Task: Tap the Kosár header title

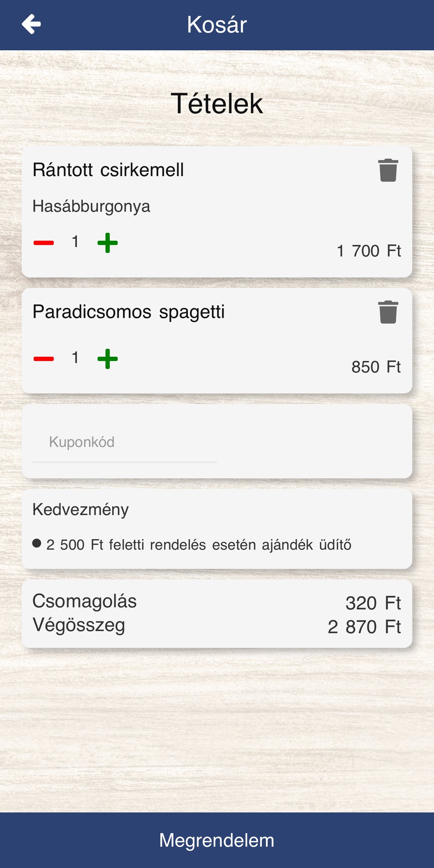Action: (217, 25)
